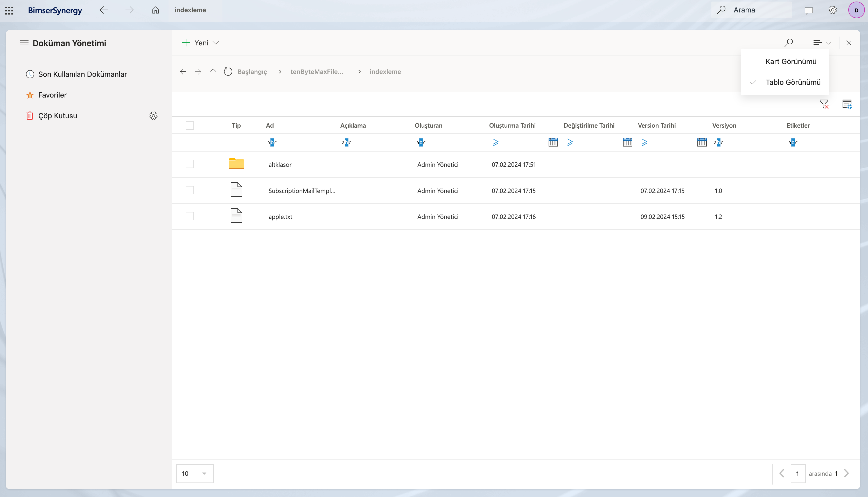Go back with top bar arrow
Image resolution: width=868 pixels, height=497 pixels.
(104, 10)
